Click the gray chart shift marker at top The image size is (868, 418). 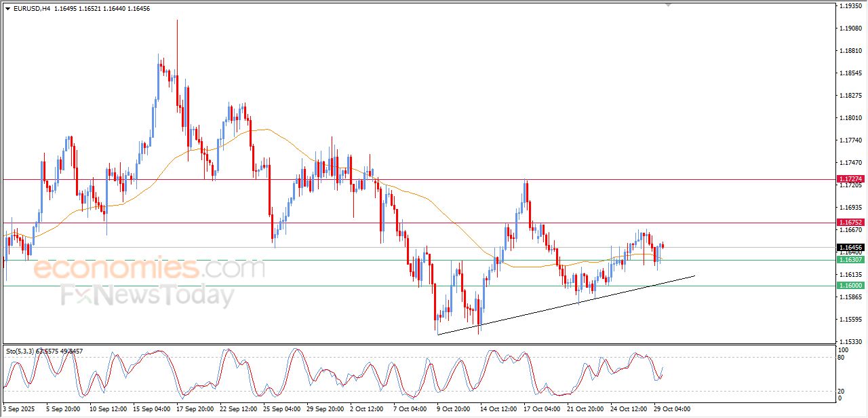click(x=669, y=5)
